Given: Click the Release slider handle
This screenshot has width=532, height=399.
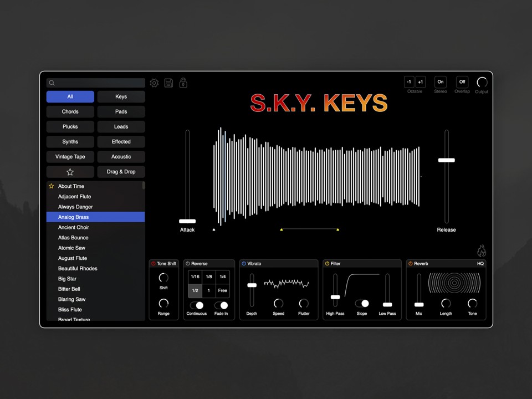Looking at the screenshot, I should pyautogui.click(x=447, y=160).
